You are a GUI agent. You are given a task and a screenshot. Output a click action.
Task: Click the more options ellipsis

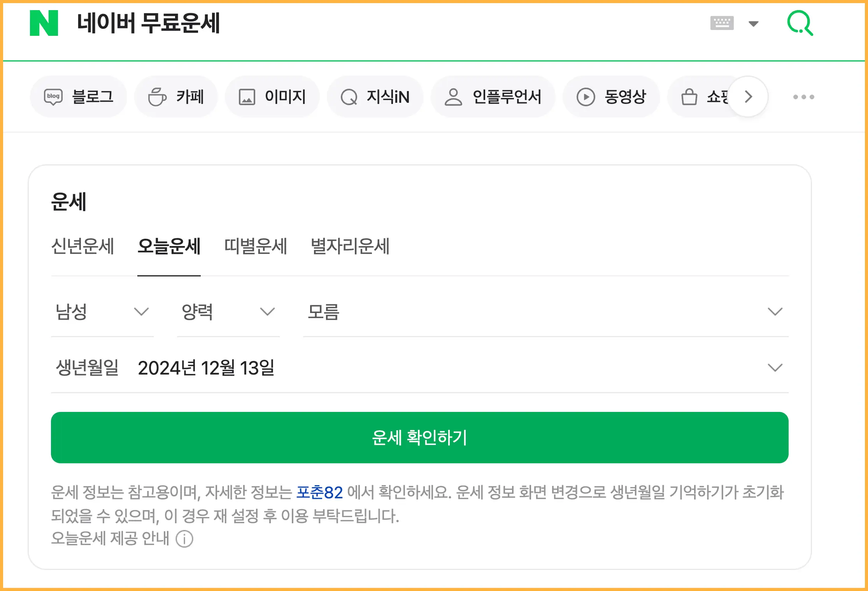(803, 97)
